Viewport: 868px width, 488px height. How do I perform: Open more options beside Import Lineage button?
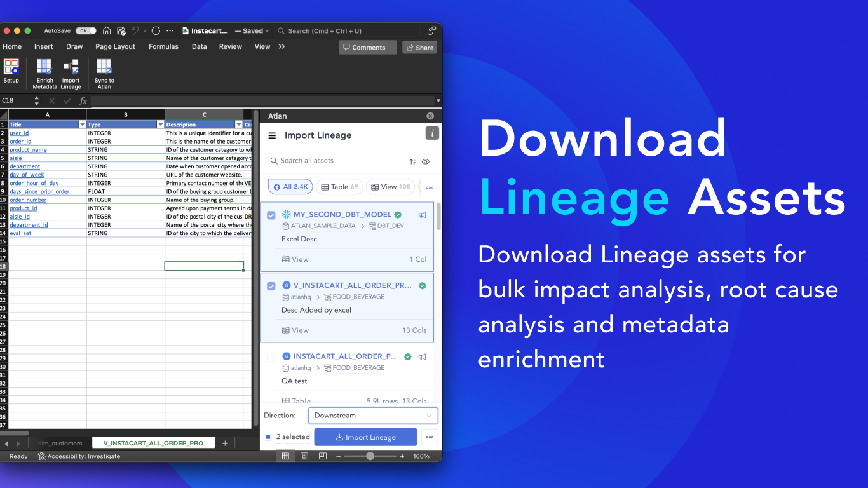click(x=430, y=437)
